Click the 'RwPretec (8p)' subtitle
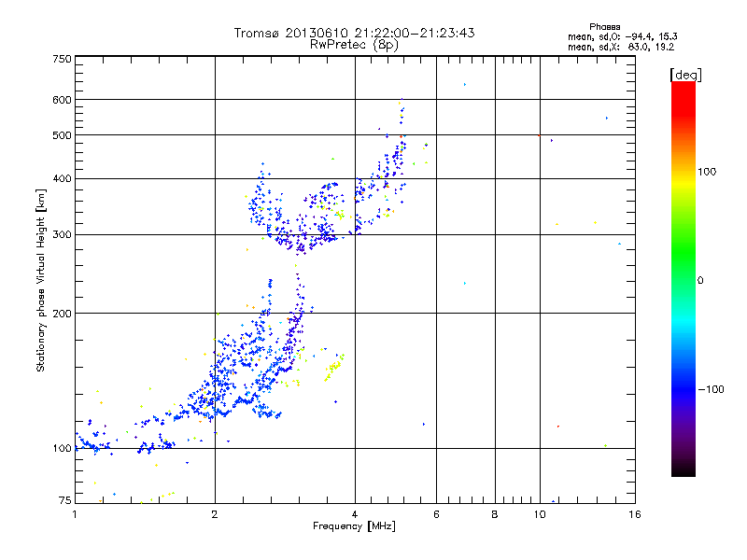The width and height of the screenshot is (747, 560). (354, 45)
